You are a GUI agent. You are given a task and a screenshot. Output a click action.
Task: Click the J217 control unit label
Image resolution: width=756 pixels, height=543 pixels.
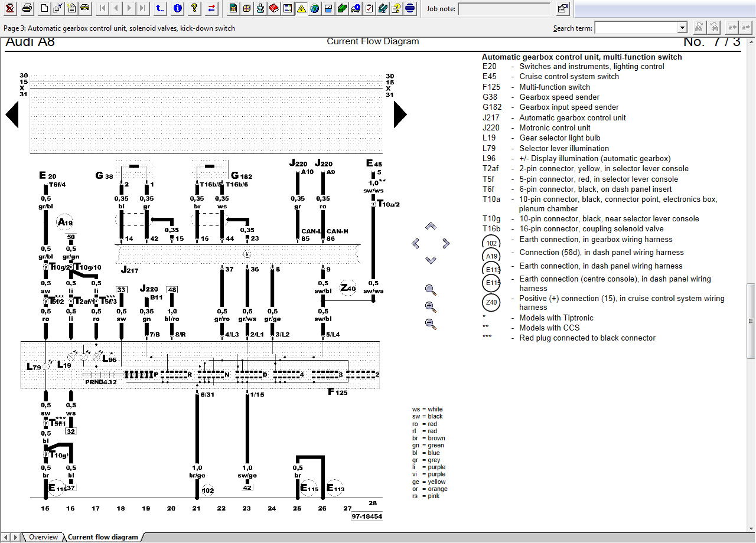coord(129,270)
